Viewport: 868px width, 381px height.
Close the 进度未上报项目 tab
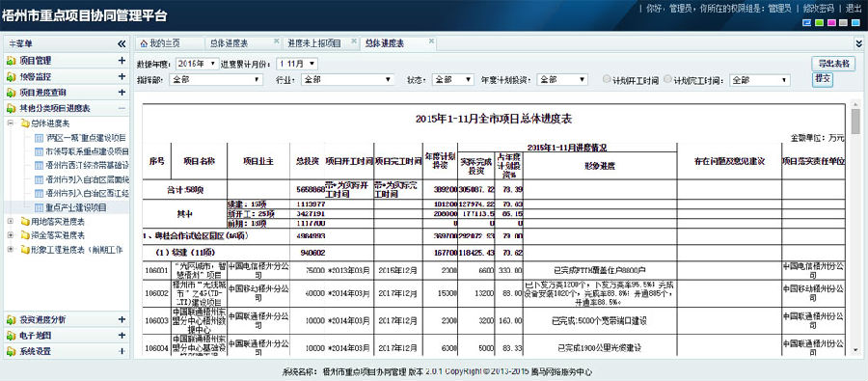coord(353,41)
